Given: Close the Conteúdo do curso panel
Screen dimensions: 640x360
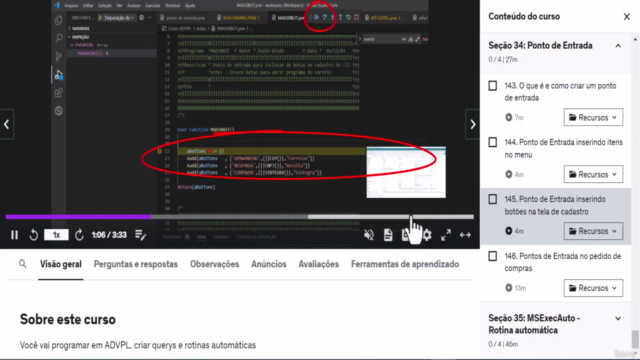Looking at the screenshot, I should (x=627, y=16).
